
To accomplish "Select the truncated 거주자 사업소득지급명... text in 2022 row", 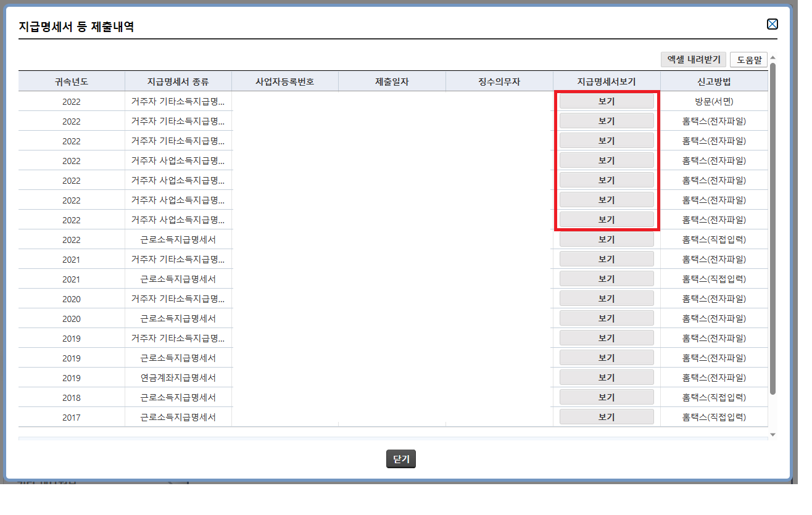I will 178,160.
